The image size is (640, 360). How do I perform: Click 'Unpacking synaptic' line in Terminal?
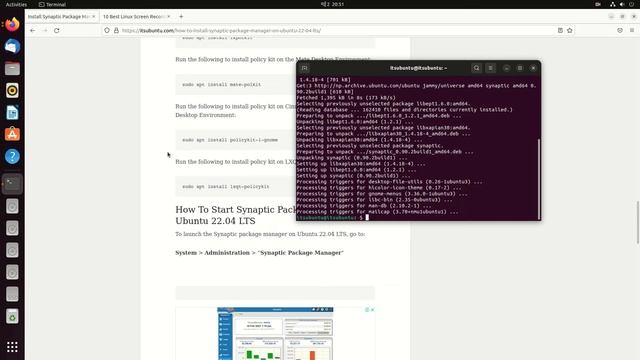(352, 158)
